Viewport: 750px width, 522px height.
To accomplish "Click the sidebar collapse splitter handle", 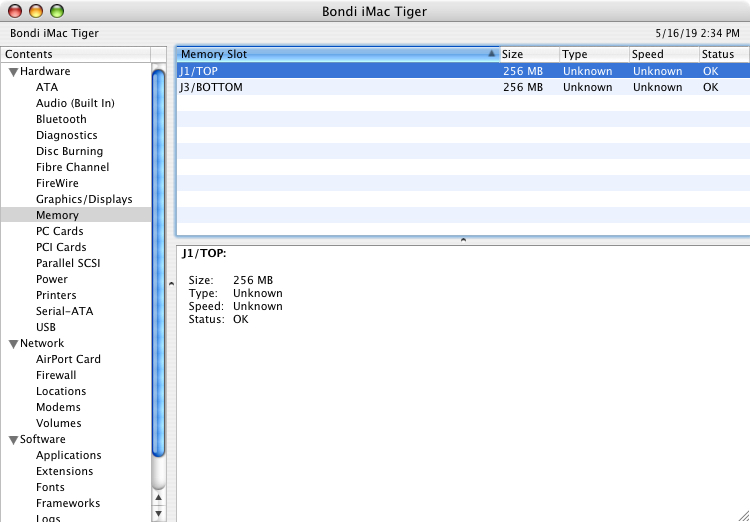I will pos(171,284).
